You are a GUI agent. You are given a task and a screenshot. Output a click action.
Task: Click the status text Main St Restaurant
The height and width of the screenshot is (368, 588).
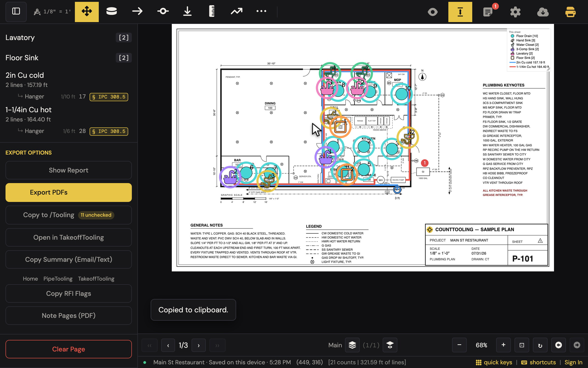[179, 362]
